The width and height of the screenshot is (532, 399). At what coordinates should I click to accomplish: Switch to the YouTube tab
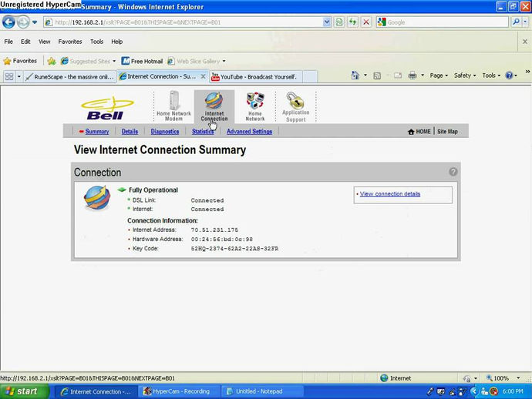point(256,77)
